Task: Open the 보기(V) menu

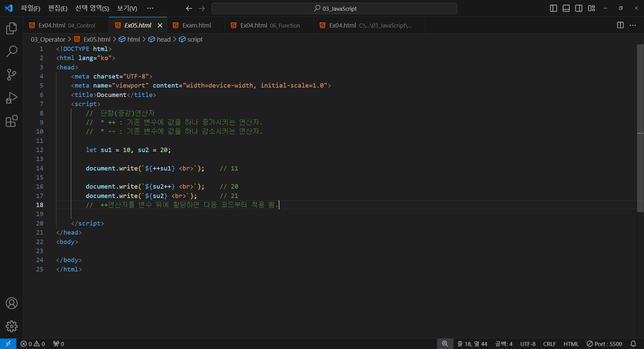Action: point(127,8)
